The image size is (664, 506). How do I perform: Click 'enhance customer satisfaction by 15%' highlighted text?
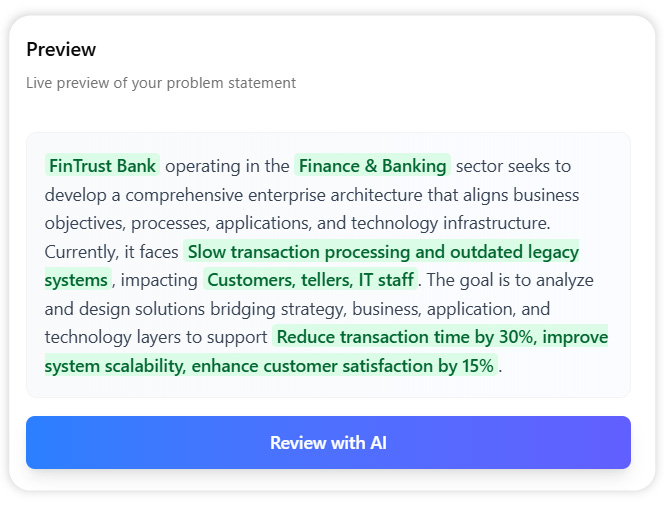click(342, 366)
